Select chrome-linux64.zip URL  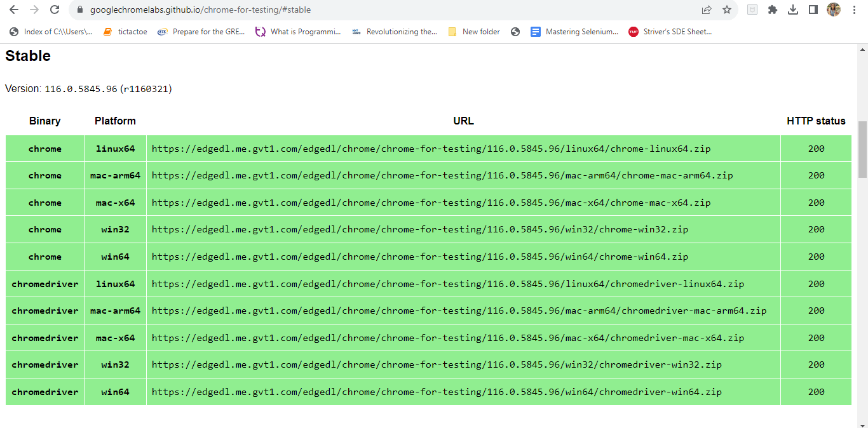[x=431, y=149]
